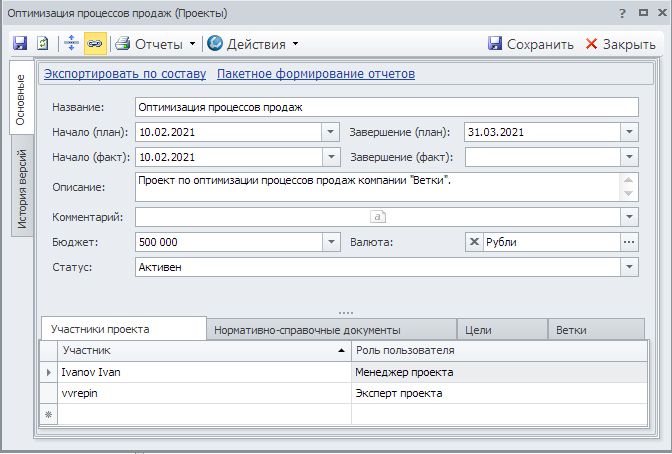Open Экспортировать по составу link
Screen dimensions: 672x454
pos(125,74)
